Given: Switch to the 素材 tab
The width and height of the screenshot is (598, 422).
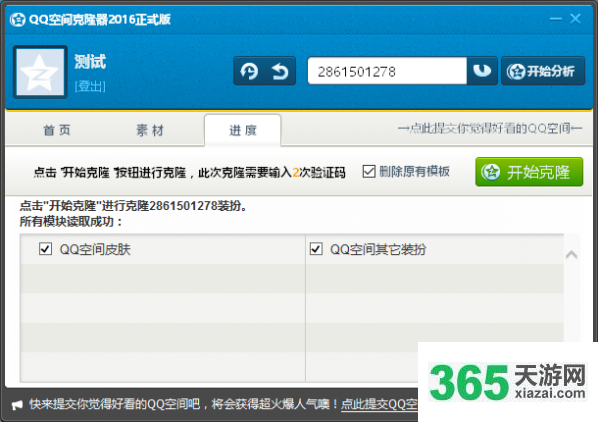Looking at the screenshot, I should 150,130.
